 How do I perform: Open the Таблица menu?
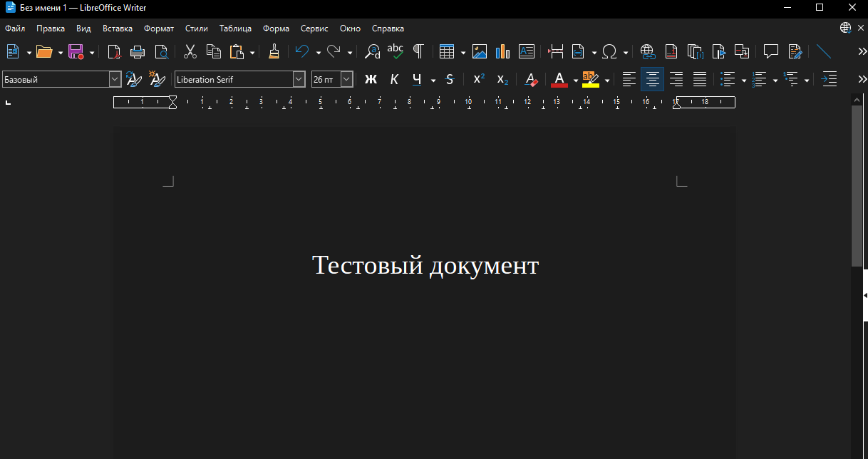tap(235, 29)
